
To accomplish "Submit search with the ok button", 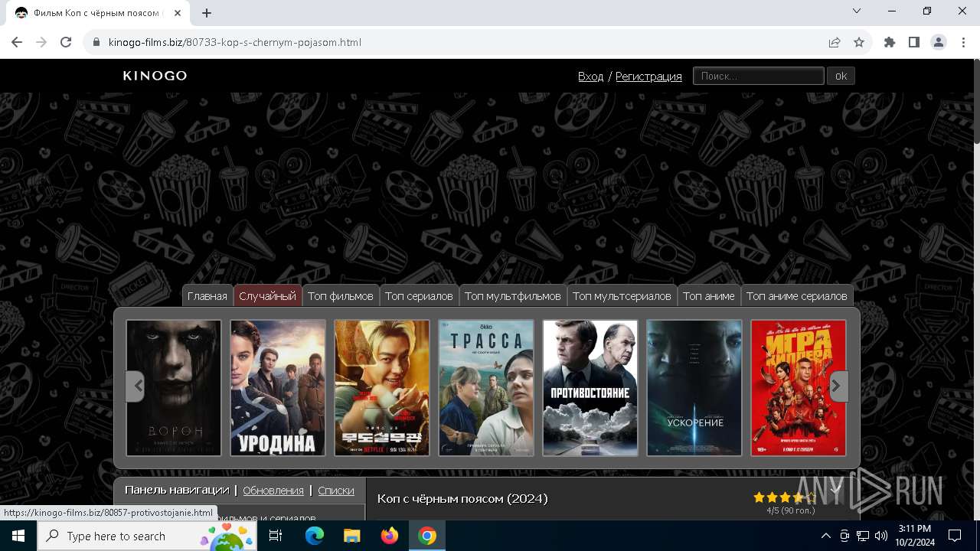I will [841, 76].
